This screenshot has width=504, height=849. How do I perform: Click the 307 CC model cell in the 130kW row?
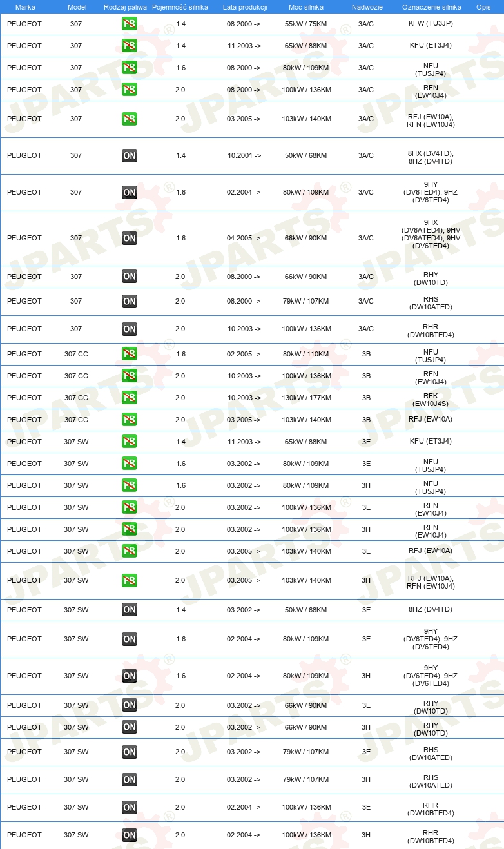(x=76, y=398)
